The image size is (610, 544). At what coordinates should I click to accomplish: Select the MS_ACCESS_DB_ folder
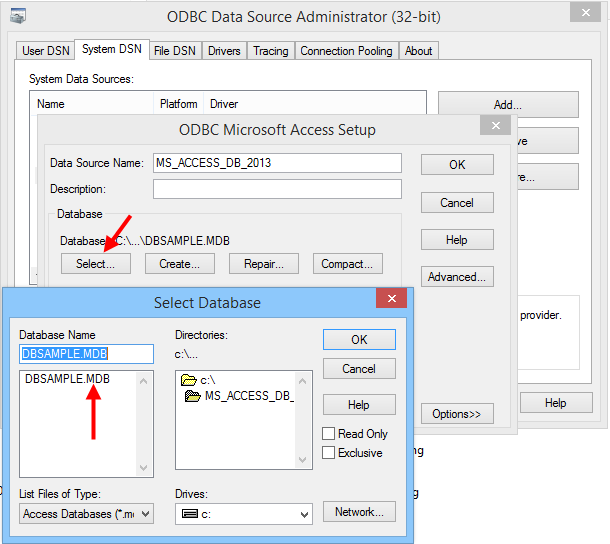(240, 396)
